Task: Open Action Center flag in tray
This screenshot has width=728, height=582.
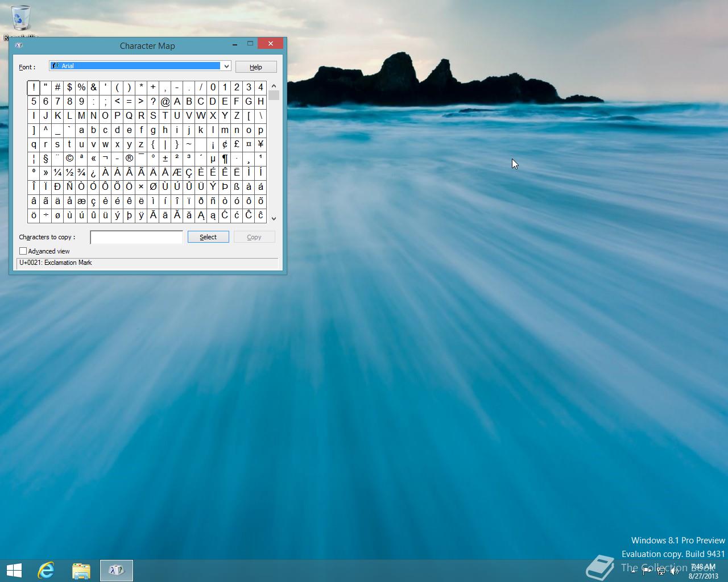Action: [647, 571]
